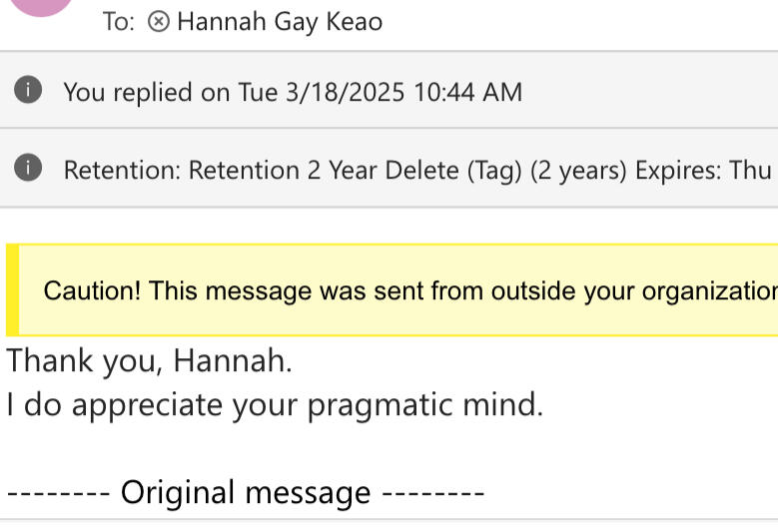Click the yellow stripe on the caution banner
Image resolution: width=778 pixels, height=532 pixels.
12,289
